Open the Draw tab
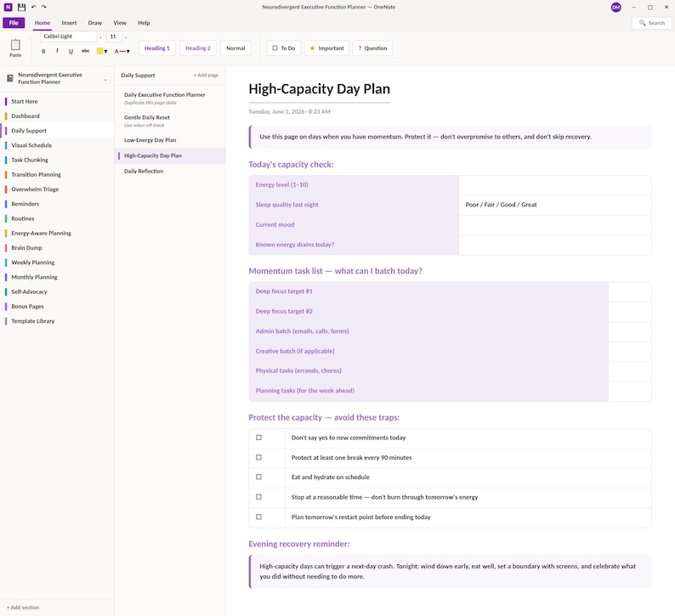The image size is (675, 616). [94, 23]
